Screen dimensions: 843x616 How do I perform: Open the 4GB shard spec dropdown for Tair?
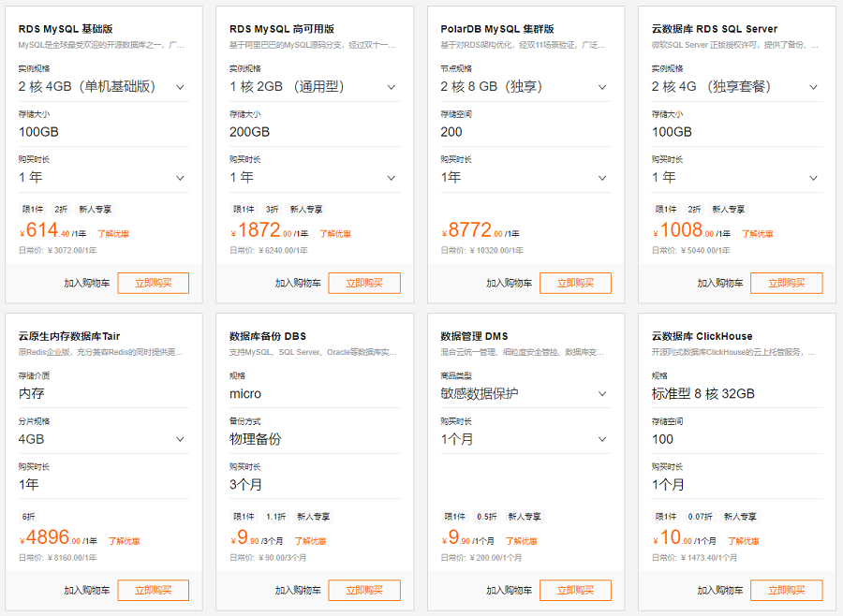(x=104, y=439)
